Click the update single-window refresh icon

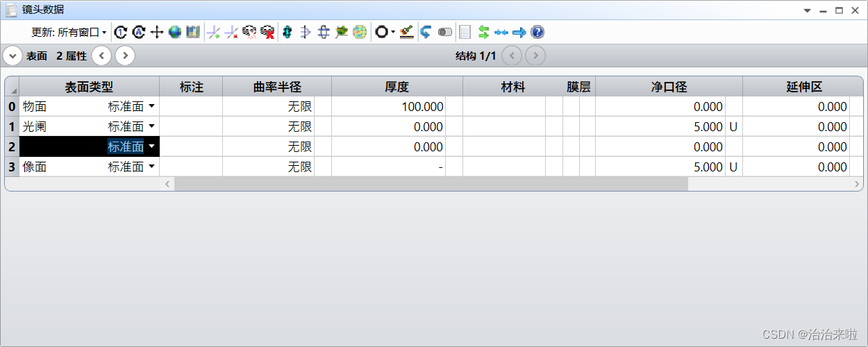click(x=121, y=32)
